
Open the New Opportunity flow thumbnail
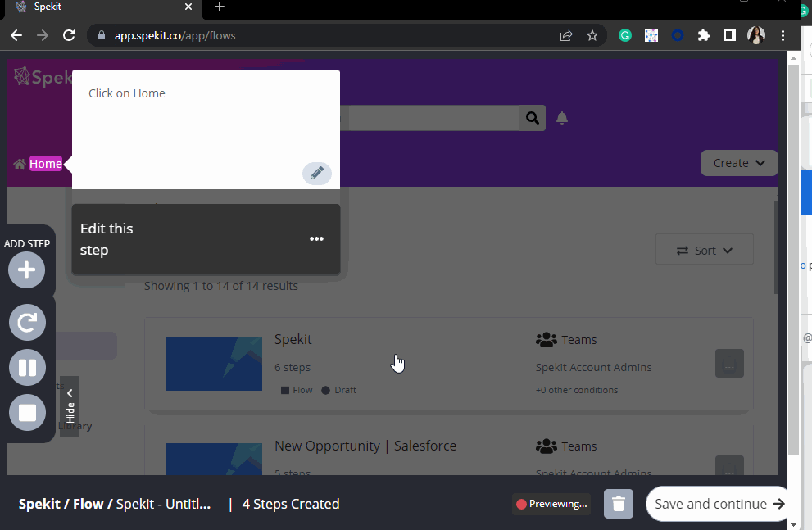pyautogui.click(x=214, y=459)
